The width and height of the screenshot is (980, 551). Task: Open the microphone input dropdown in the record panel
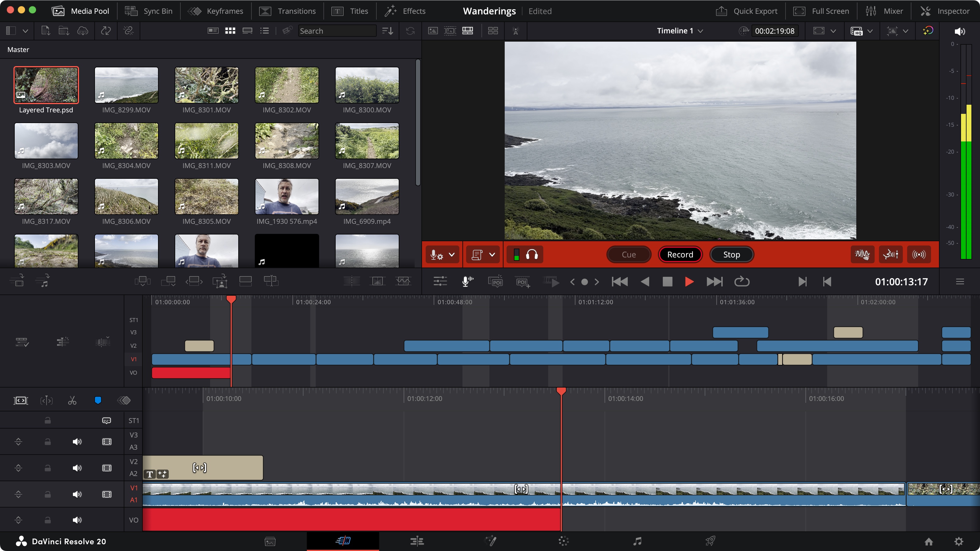point(452,254)
